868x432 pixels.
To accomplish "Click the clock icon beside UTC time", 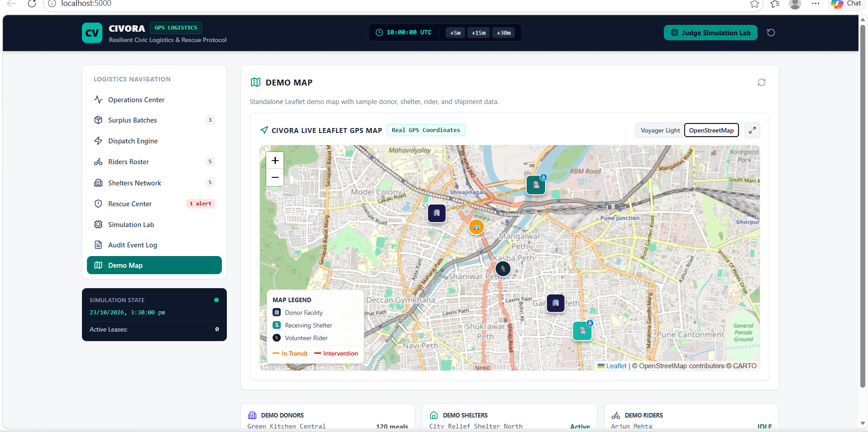I will click(379, 33).
